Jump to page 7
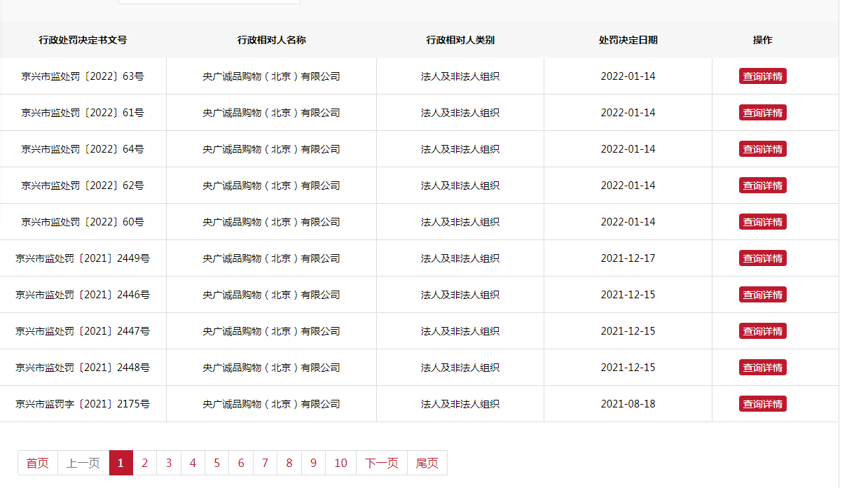 (265, 463)
